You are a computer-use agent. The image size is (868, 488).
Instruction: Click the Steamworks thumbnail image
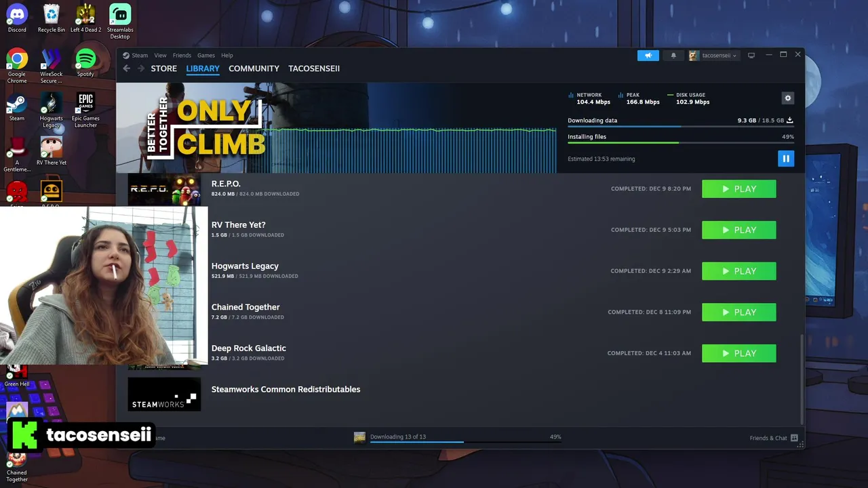click(164, 394)
